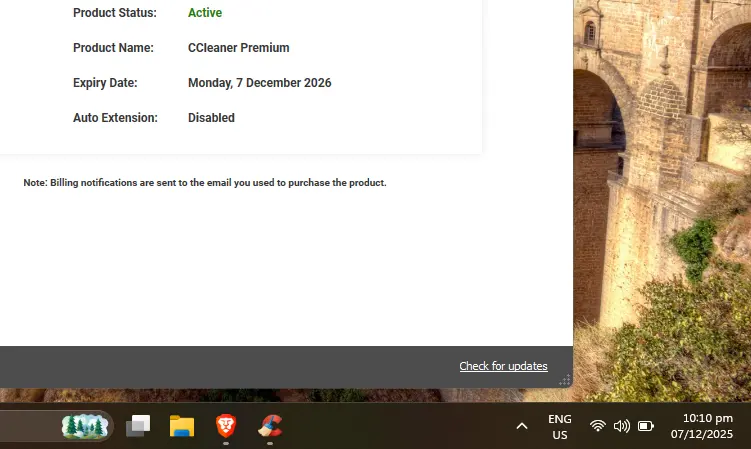Image resolution: width=751 pixels, height=449 pixels.
Task: Open File Explorer from taskbar
Action: pyautogui.click(x=182, y=426)
